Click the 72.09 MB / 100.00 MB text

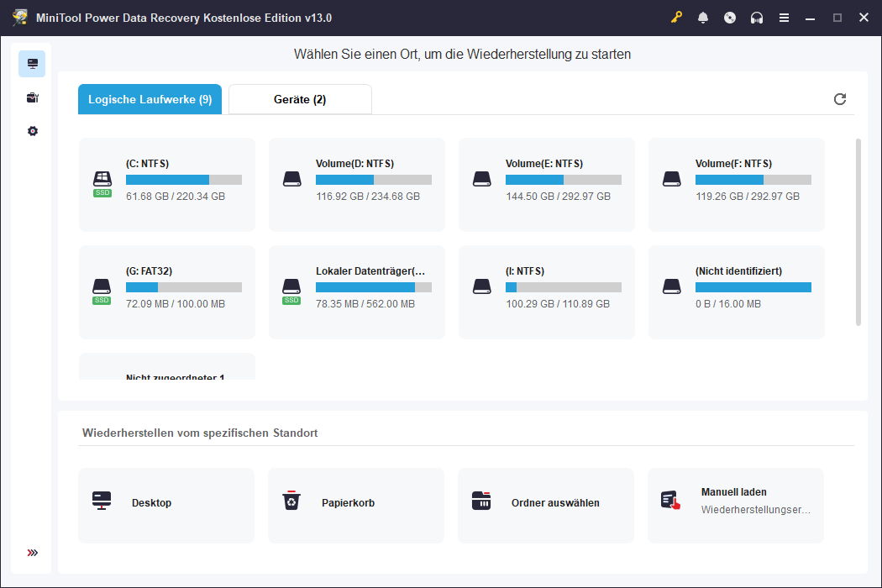(176, 304)
